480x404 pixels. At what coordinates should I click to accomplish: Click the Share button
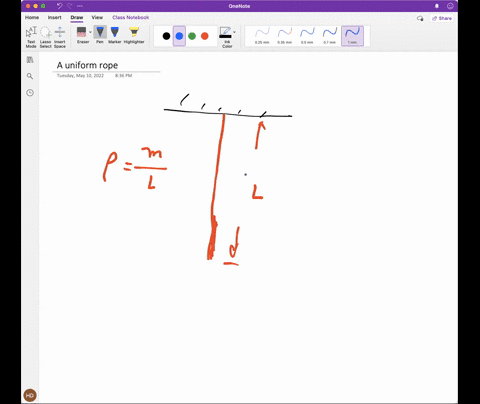pos(442,18)
